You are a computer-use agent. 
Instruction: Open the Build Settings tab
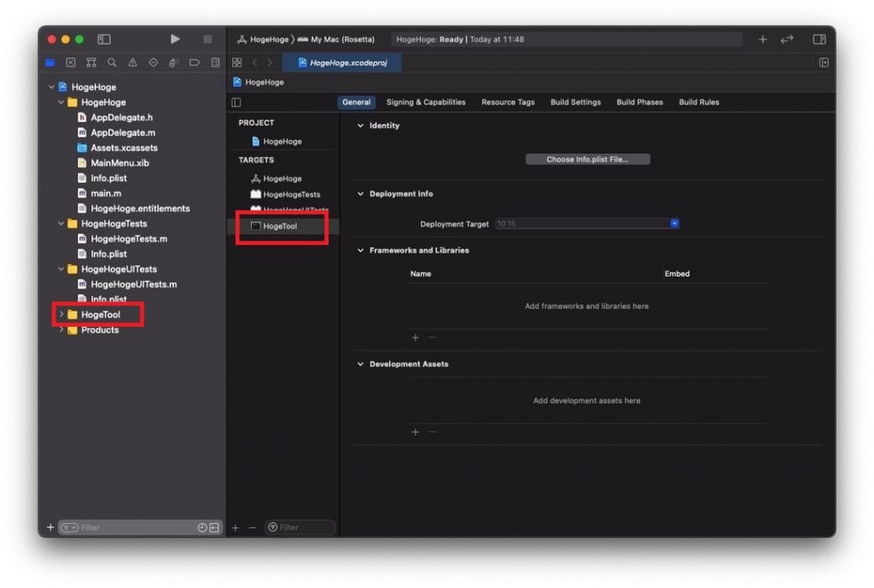pos(576,102)
